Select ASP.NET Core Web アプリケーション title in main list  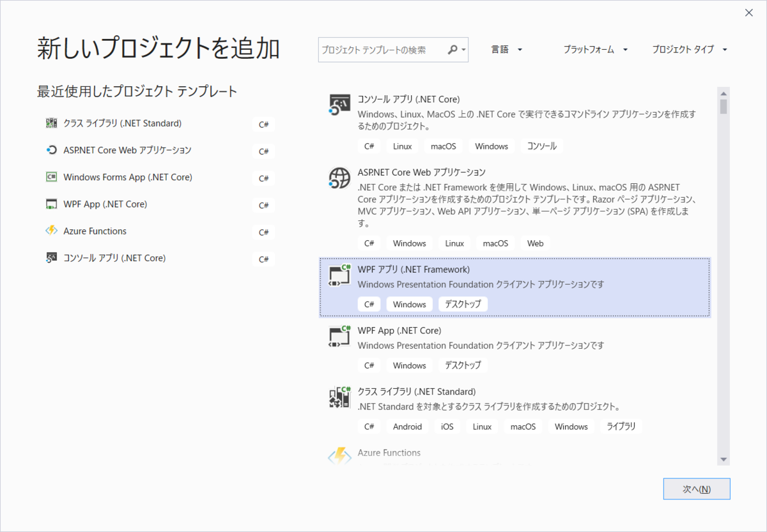[421, 172]
